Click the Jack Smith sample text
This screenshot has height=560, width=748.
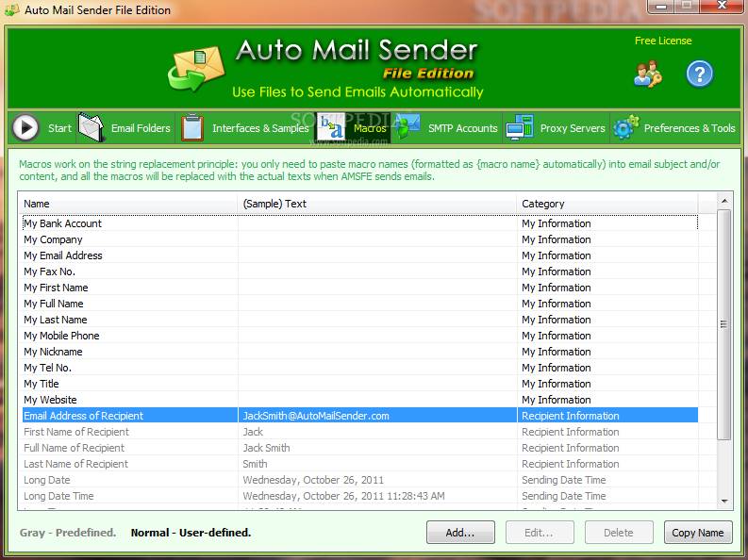[x=266, y=448]
